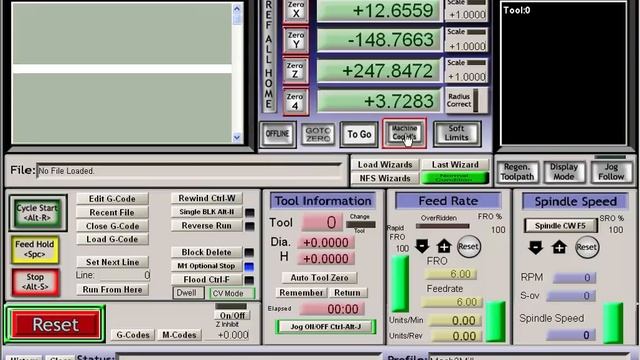
Task: Open the M-Codes reference
Action: (179, 335)
